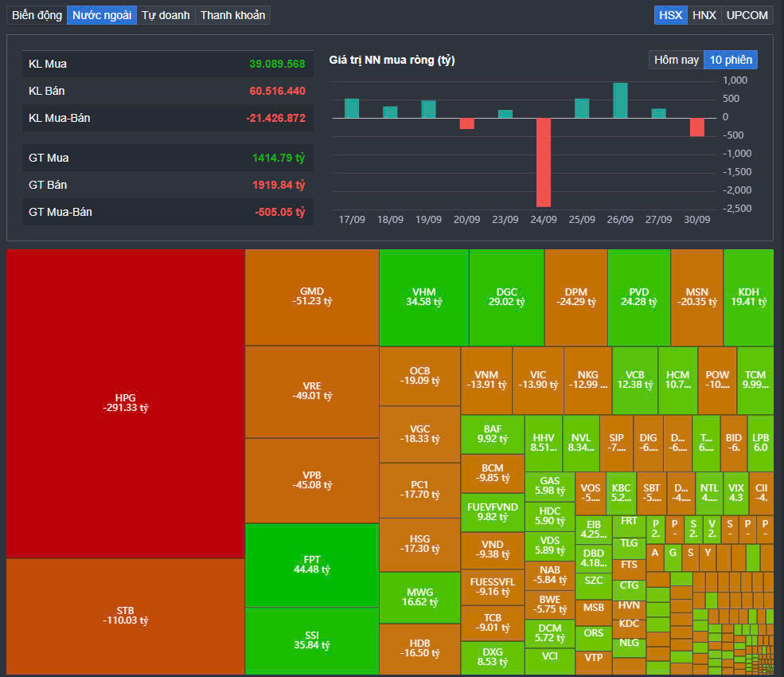
Task: Select the PVD 24.28 tỷ cell
Action: (639, 297)
